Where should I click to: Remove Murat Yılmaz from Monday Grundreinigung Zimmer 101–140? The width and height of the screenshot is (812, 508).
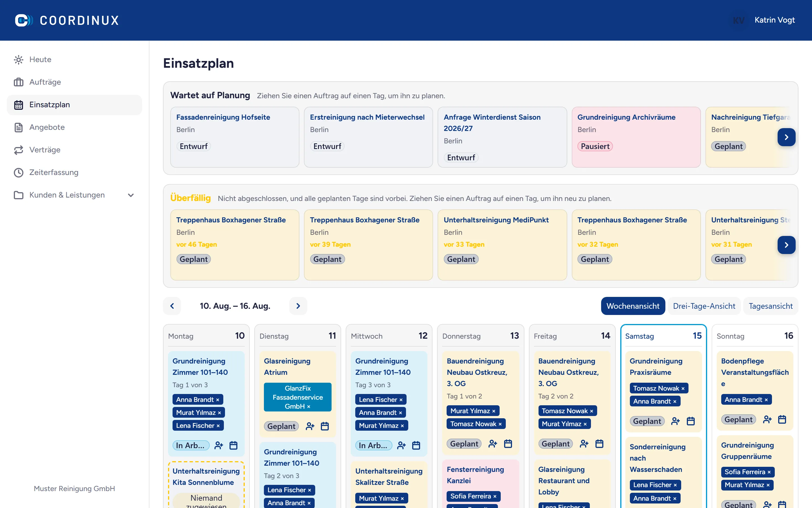click(x=219, y=413)
